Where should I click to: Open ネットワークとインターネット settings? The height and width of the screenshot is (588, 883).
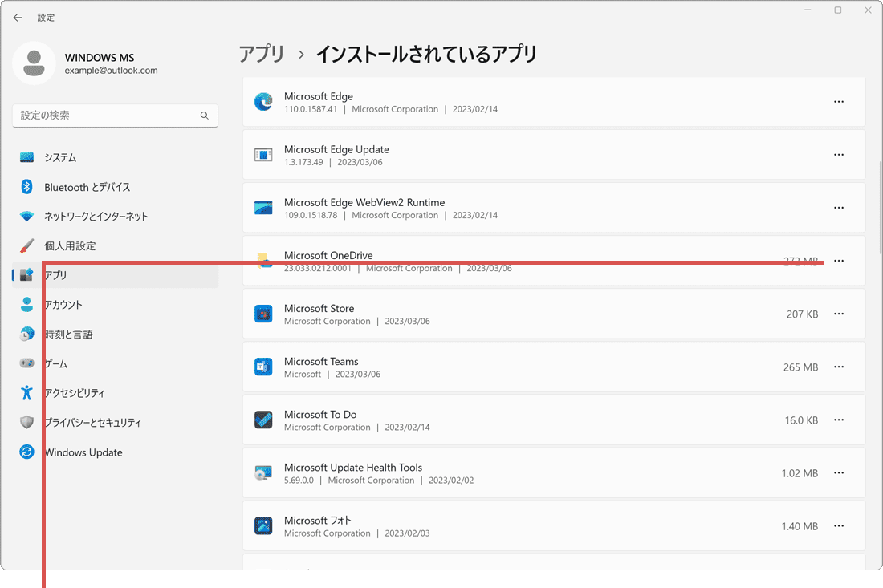[x=115, y=216]
